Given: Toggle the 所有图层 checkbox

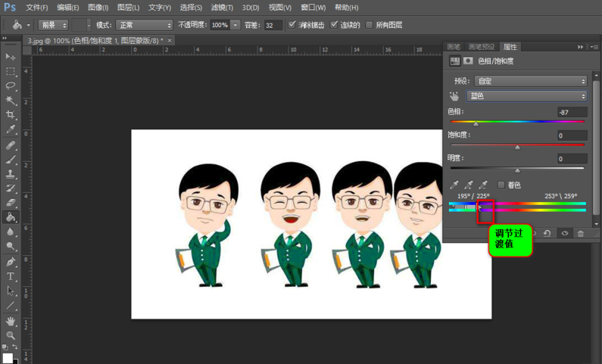Looking at the screenshot, I should tap(370, 25).
